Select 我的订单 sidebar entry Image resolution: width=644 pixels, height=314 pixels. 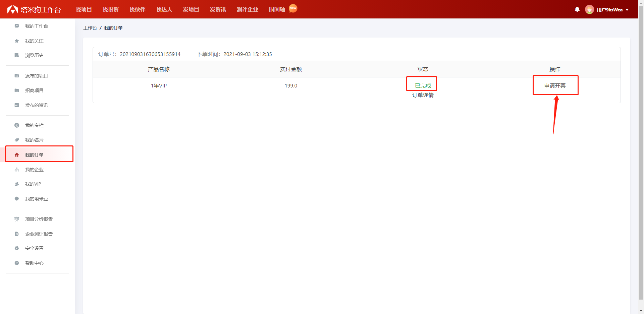pos(34,155)
